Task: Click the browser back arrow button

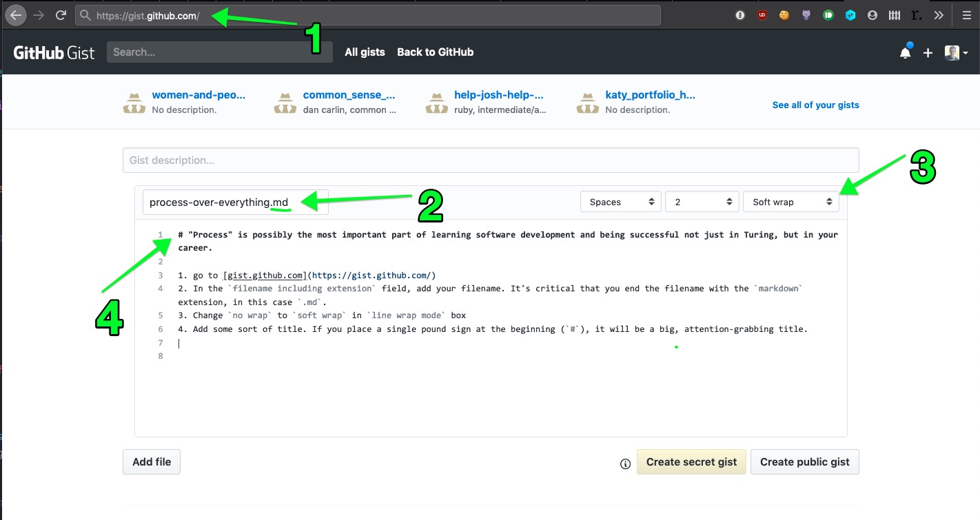Action: point(16,15)
